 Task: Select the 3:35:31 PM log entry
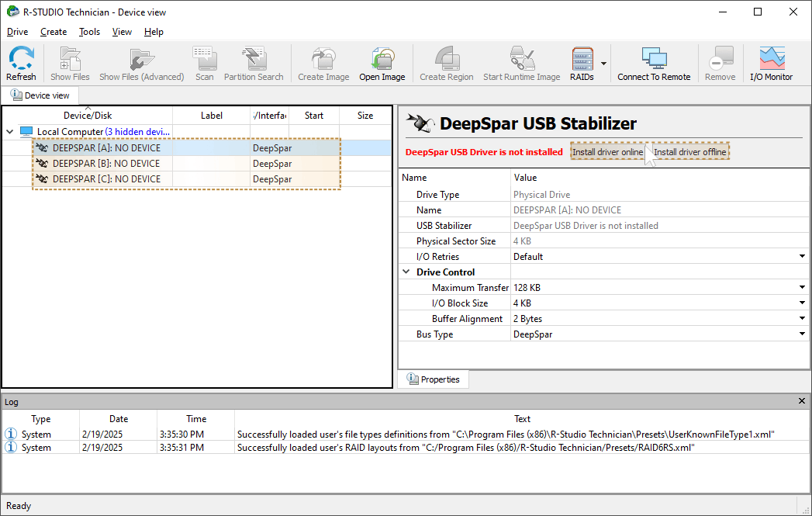click(x=406, y=448)
